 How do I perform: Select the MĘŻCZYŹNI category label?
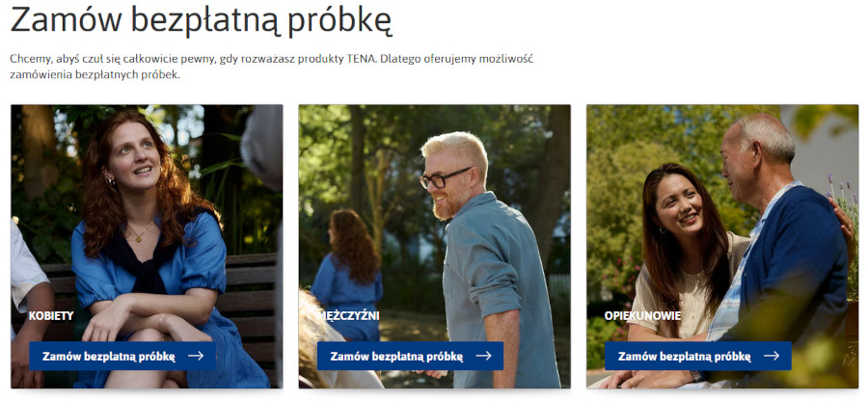[x=348, y=316]
